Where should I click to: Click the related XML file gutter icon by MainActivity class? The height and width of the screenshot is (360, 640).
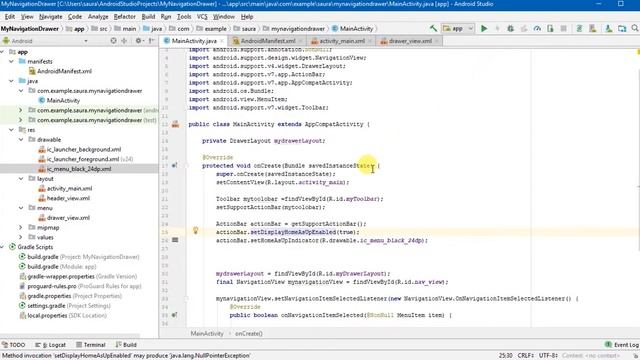point(176,124)
